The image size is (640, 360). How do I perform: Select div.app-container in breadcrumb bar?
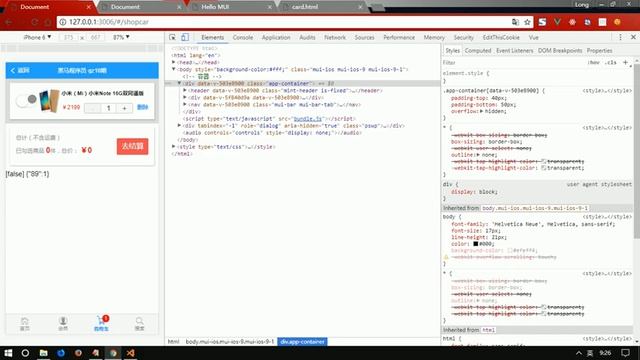[x=302, y=342]
